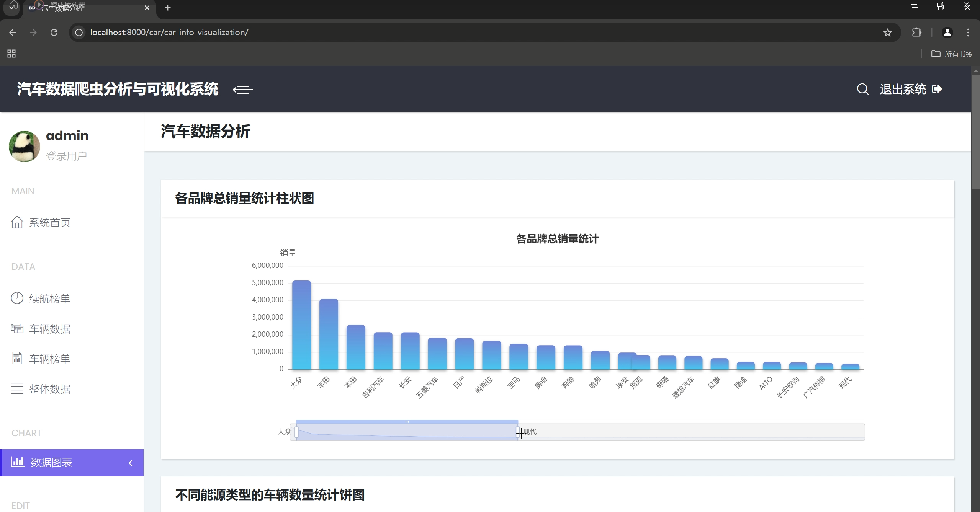Open the browser extensions puzzle icon
This screenshot has height=512, width=980.
coord(916,33)
